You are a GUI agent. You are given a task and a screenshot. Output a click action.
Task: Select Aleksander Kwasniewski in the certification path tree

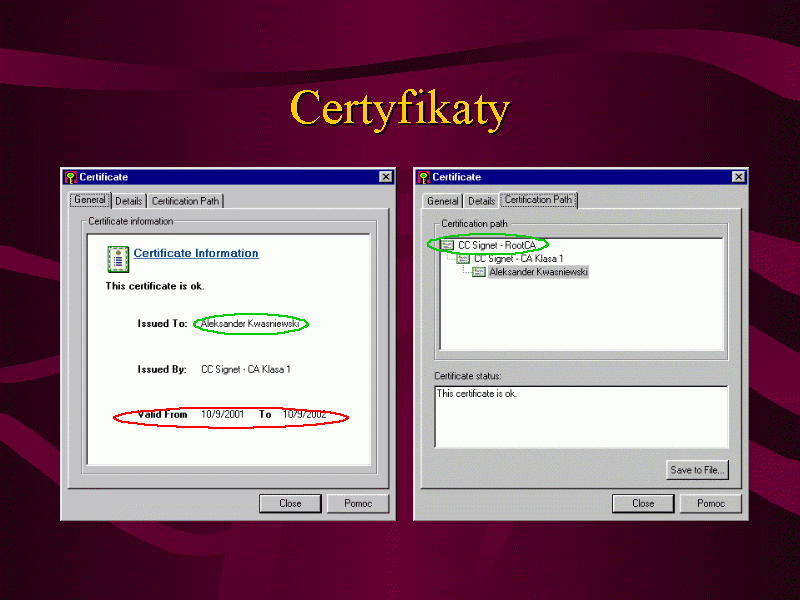(x=538, y=272)
